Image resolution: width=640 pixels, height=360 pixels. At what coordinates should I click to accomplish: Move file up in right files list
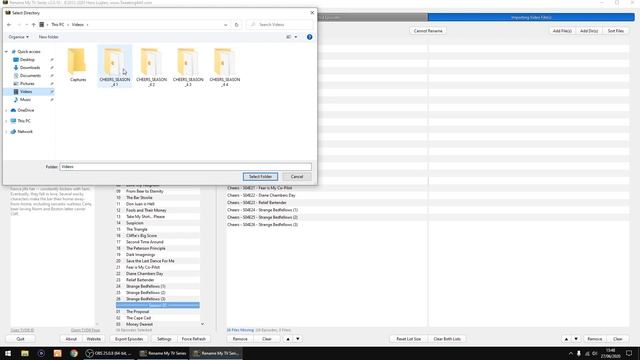click(566, 339)
